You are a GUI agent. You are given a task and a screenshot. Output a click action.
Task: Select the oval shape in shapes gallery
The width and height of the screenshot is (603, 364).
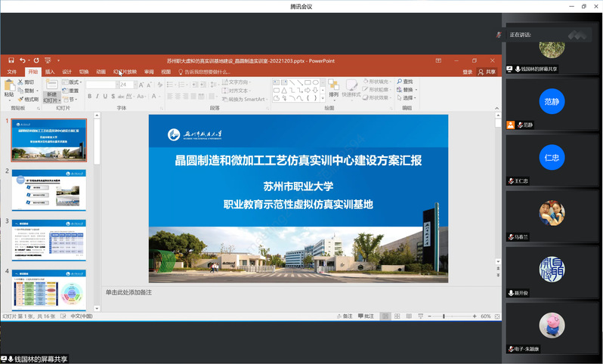pos(315,82)
